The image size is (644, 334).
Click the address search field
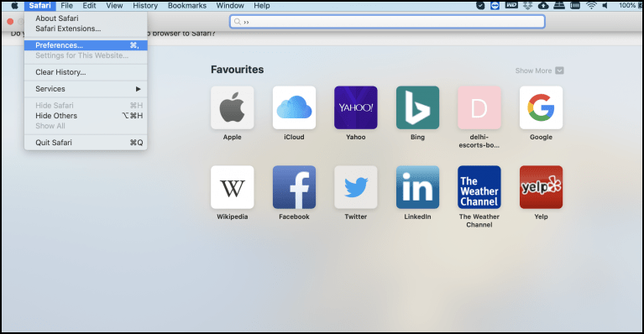(x=387, y=22)
